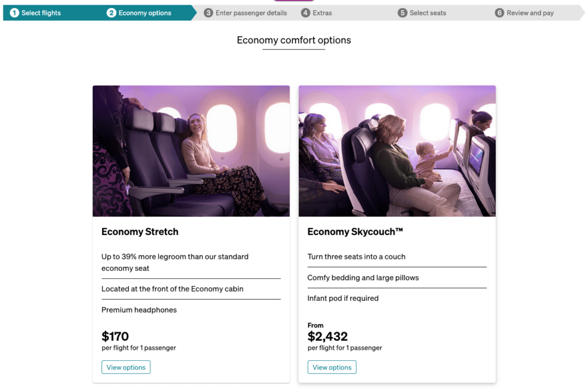
Task: Click the $170 Economy Stretch price
Action: tap(115, 336)
